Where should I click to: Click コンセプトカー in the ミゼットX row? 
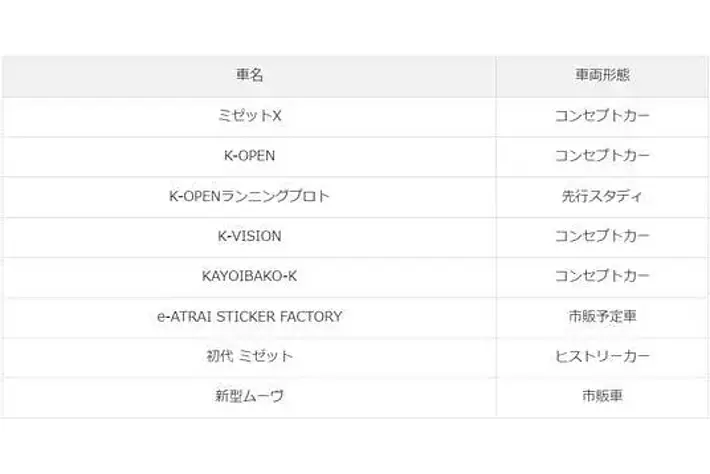(602, 116)
